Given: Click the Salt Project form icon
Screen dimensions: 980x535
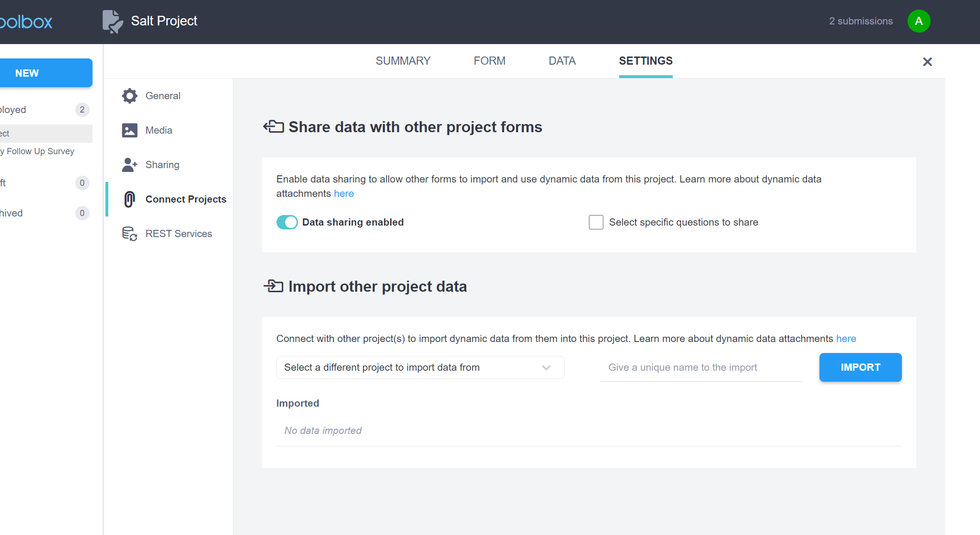Looking at the screenshot, I should (x=113, y=22).
